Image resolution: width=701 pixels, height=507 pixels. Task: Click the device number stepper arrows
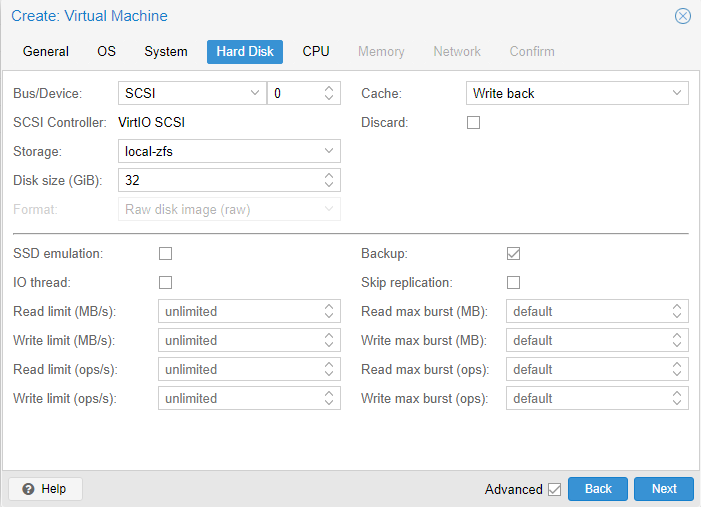coord(329,93)
